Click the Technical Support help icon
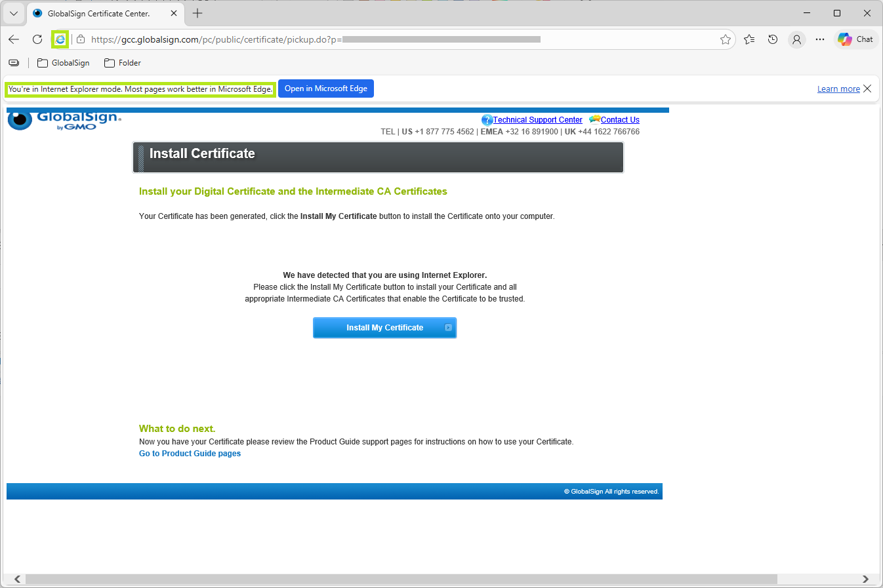883x588 pixels. 487,120
